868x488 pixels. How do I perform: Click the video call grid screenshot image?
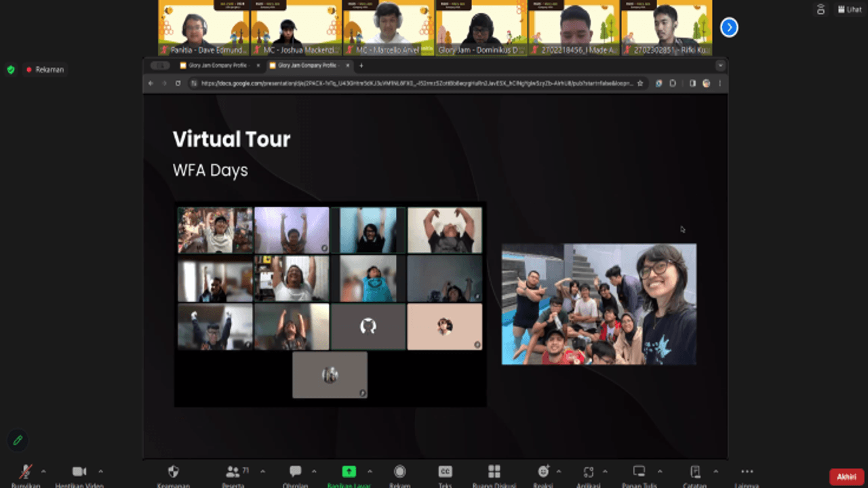point(330,304)
